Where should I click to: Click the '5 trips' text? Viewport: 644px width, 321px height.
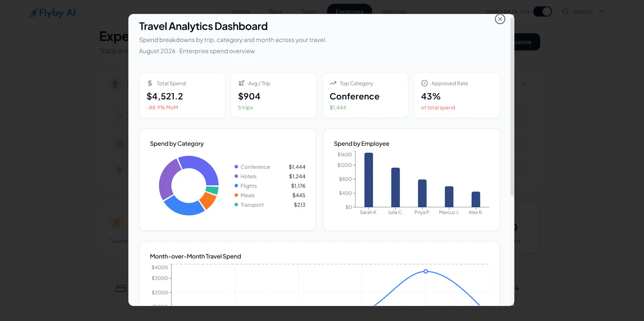click(x=246, y=107)
